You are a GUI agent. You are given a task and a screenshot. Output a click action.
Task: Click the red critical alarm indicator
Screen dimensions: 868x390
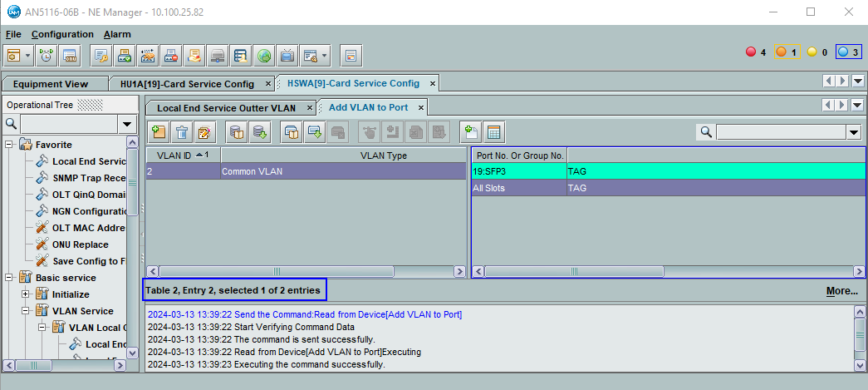click(756, 52)
